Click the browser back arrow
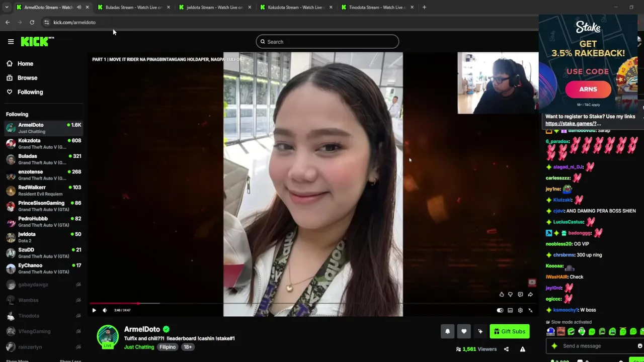Screen dimensions: 644x362 coord(8,22)
